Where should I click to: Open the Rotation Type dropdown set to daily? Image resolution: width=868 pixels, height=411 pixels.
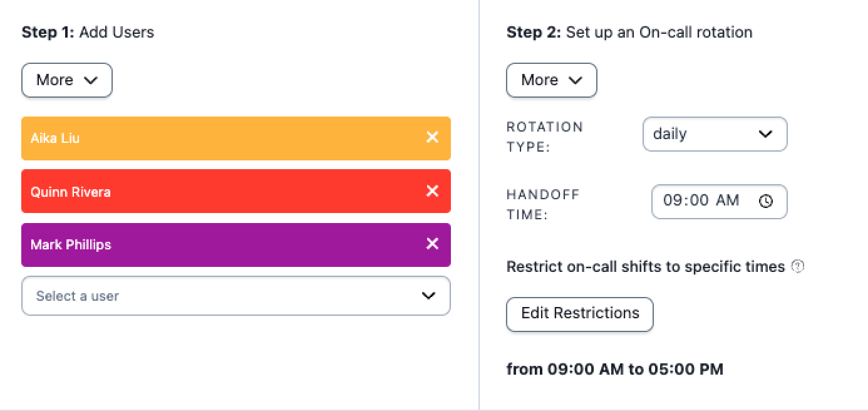click(x=715, y=134)
